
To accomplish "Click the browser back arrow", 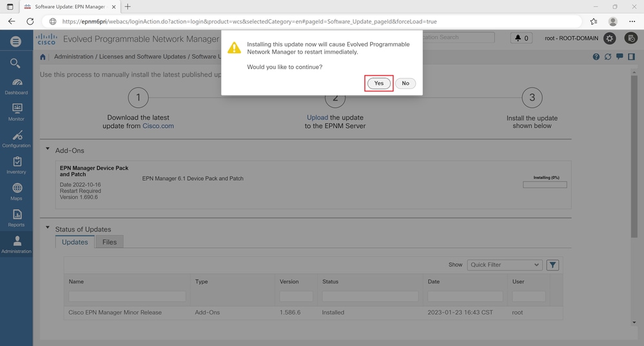I will click(x=12, y=21).
